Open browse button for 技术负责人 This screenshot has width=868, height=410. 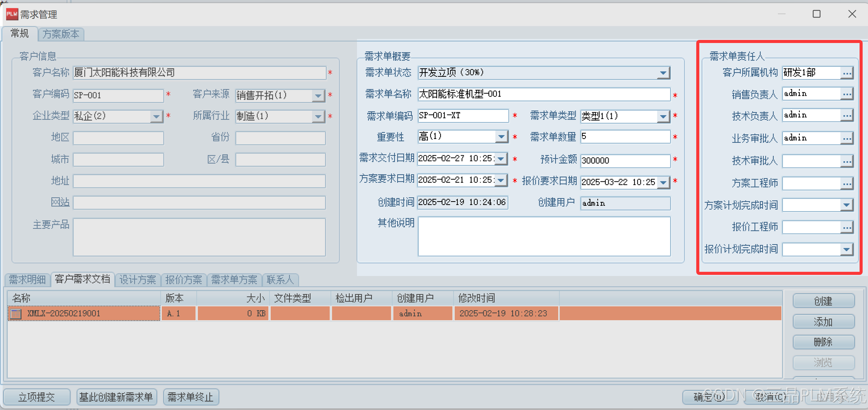coord(847,115)
